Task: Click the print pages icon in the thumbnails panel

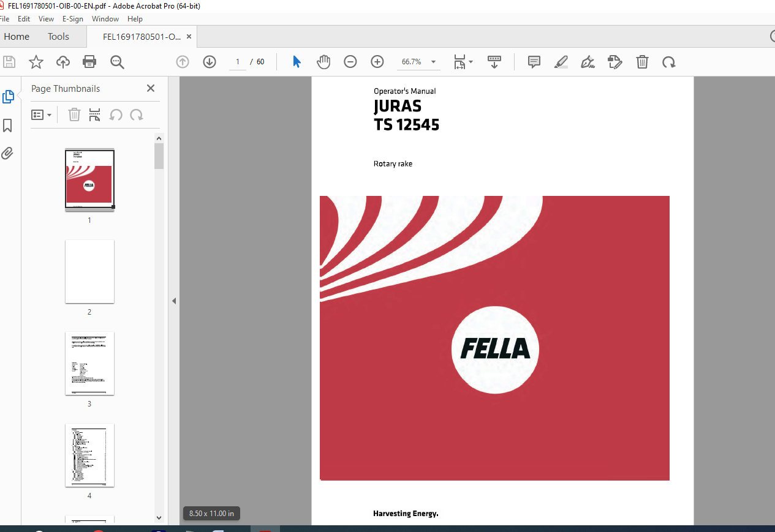Action: (94, 114)
